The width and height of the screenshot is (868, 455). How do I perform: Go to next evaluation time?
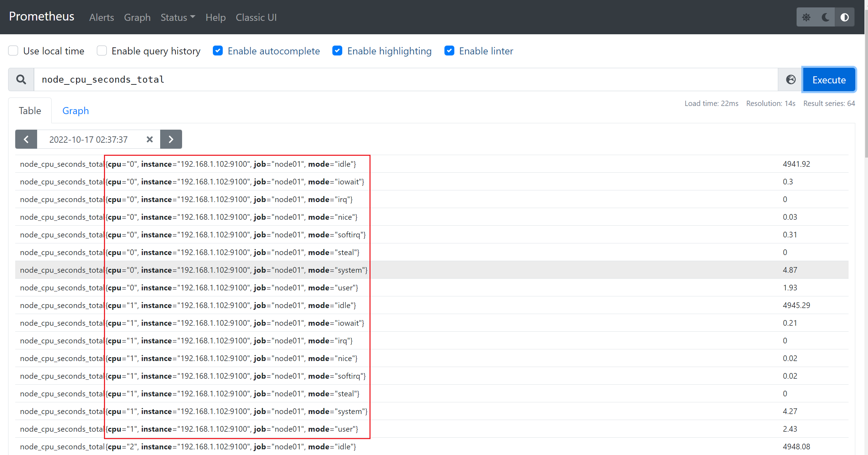pyautogui.click(x=171, y=139)
